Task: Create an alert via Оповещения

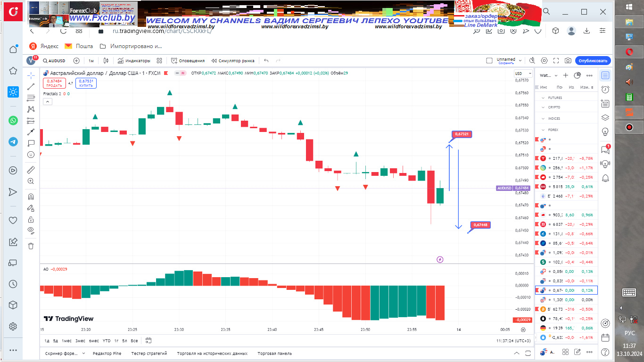Action: click(x=188, y=61)
